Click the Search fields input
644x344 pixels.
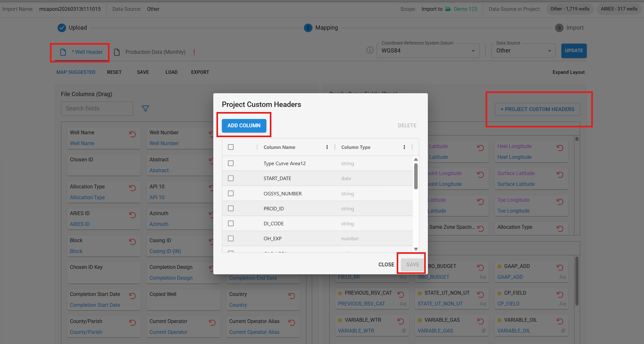97,109
